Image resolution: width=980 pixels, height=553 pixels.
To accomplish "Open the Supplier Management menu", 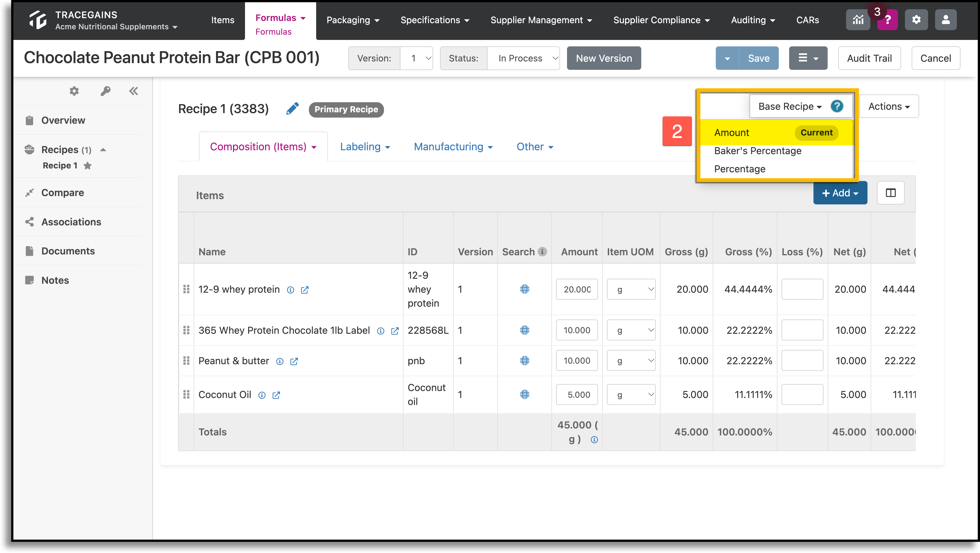I will 541,20.
